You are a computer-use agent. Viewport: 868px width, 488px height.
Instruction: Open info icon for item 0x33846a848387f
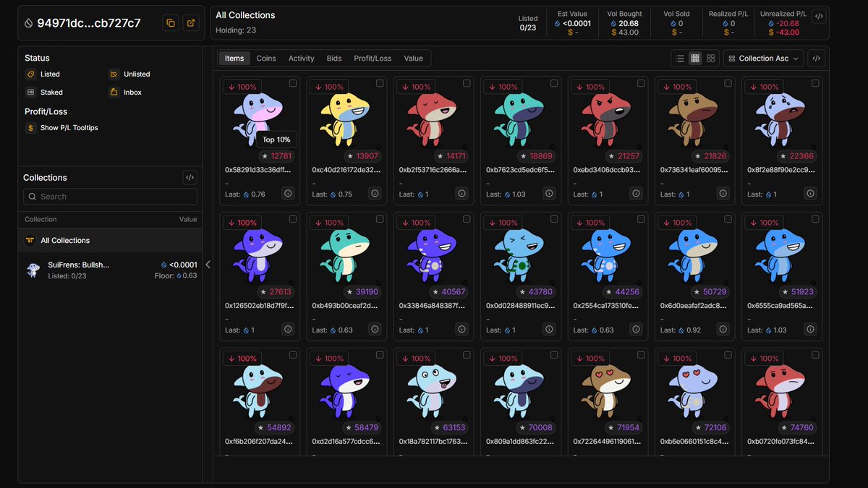(x=461, y=330)
